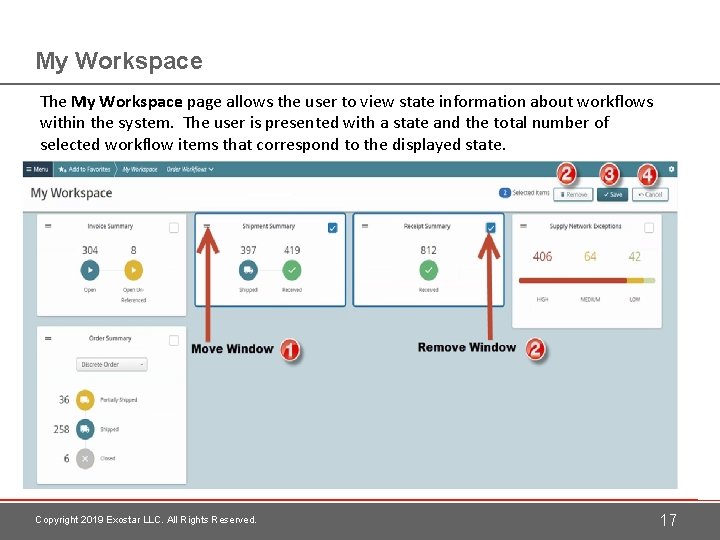Image resolution: width=720 pixels, height=540 pixels.
Task: Click Supply Network Exceptions title
Action: 585,226
